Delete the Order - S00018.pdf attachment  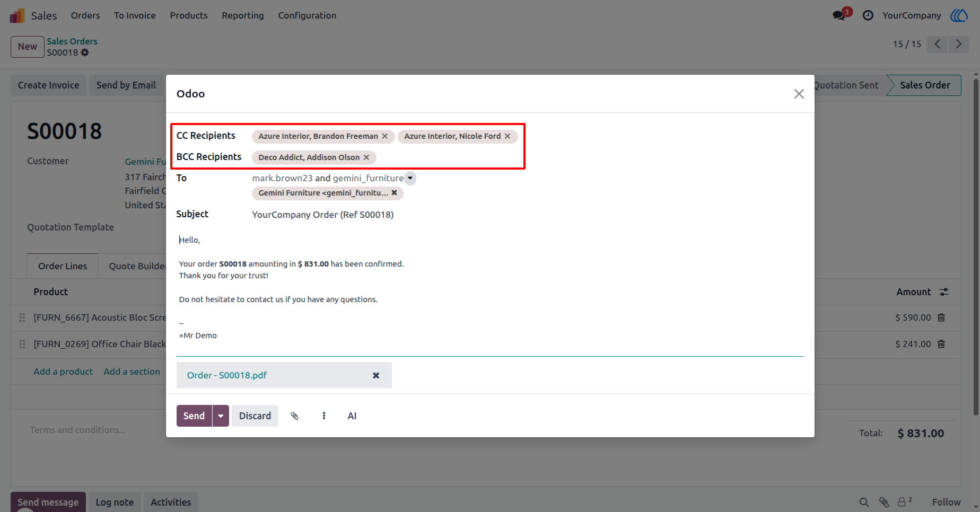coord(376,375)
